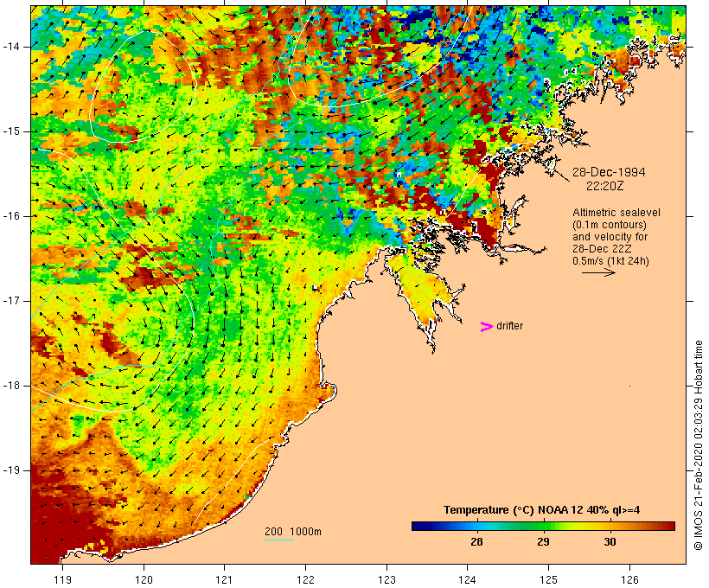Click the 123 longitude axis label

tap(386, 579)
